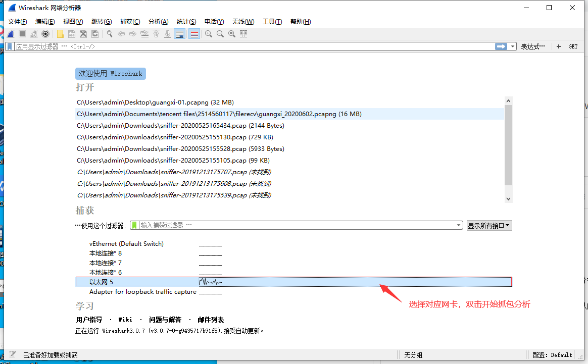This screenshot has width=588, height=364.
Task: Open the 文件(F) menu
Action: [18, 22]
